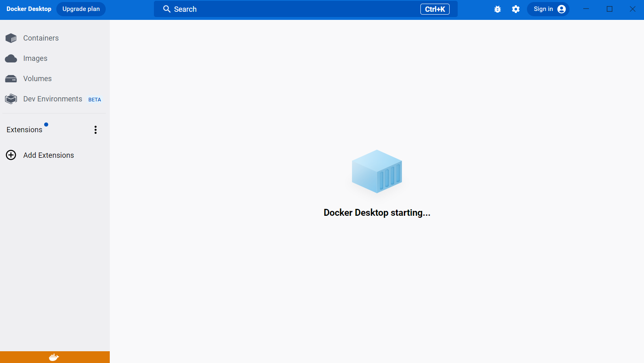Click the Volumes drive icon
This screenshot has width=644, height=363.
pyautogui.click(x=11, y=79)
